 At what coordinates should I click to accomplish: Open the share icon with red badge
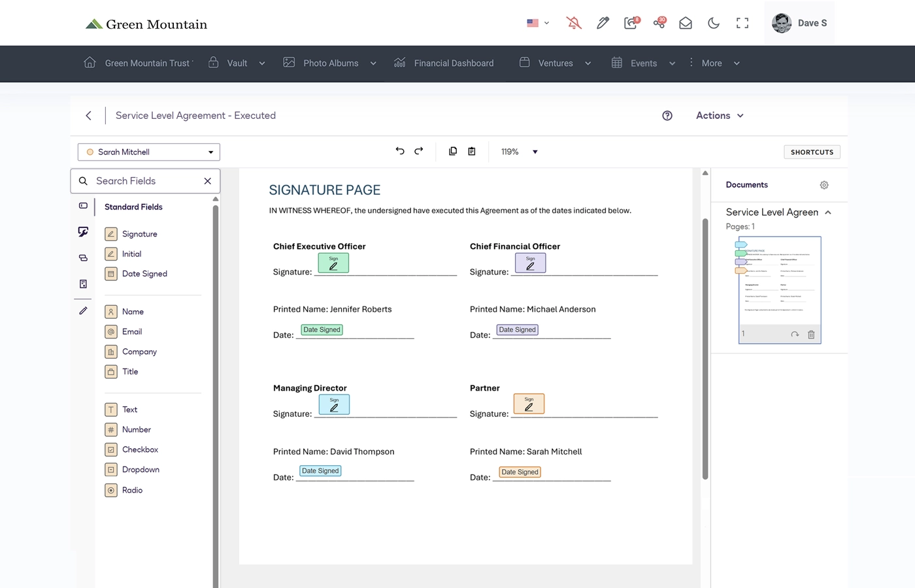click(x=659, y=24)
